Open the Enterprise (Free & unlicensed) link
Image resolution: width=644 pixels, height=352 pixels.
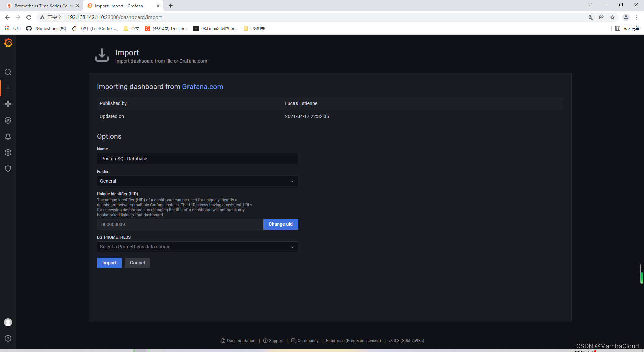tap(354, 341)
